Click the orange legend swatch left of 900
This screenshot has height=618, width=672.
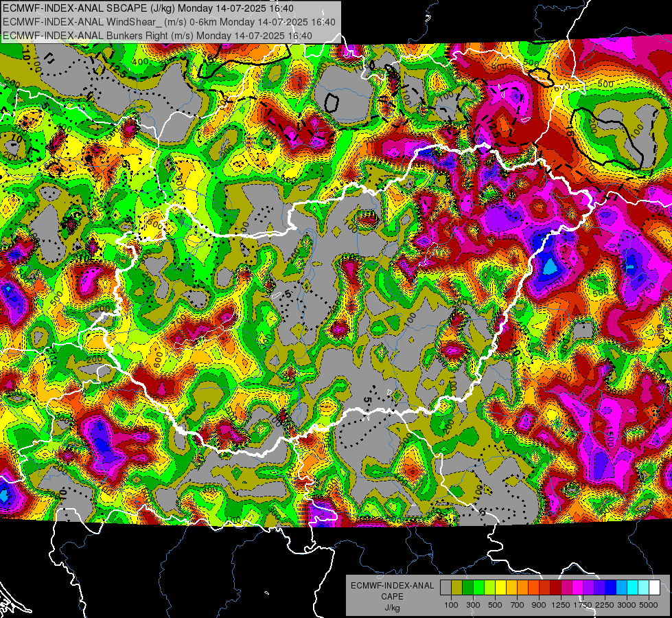pos(533,588)
